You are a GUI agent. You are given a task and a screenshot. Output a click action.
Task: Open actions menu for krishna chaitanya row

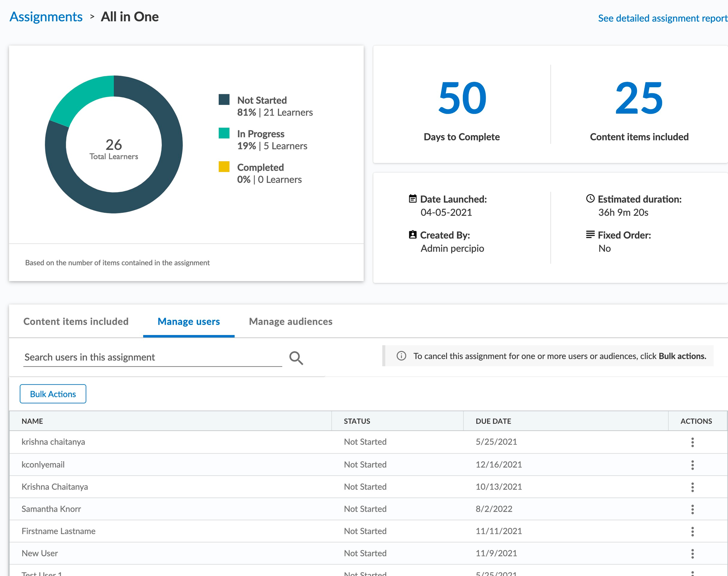click(692, 442)
